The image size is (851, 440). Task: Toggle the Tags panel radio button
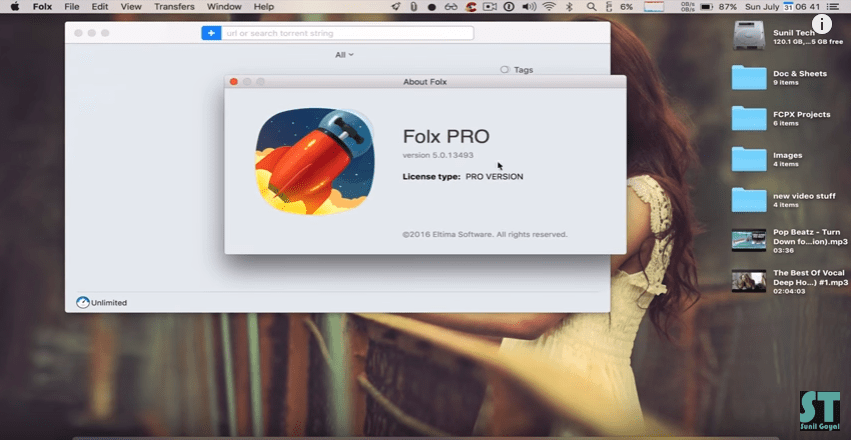tap(505, 70)
